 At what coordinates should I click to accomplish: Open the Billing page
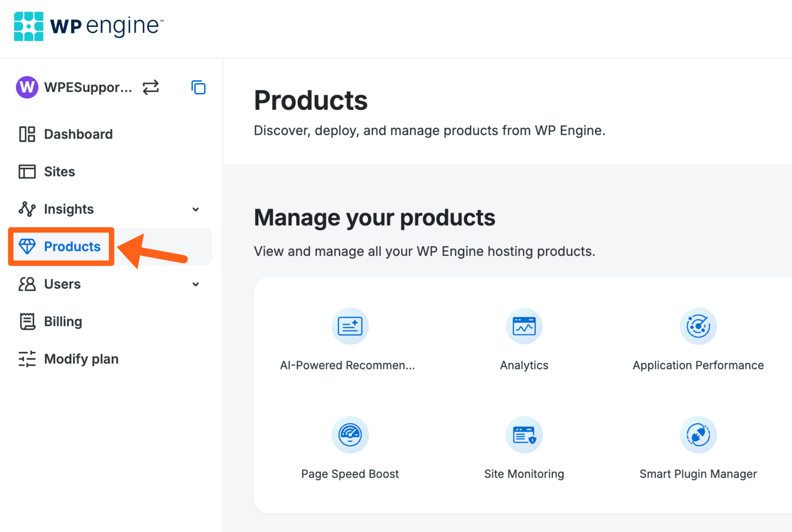(63, 322)
